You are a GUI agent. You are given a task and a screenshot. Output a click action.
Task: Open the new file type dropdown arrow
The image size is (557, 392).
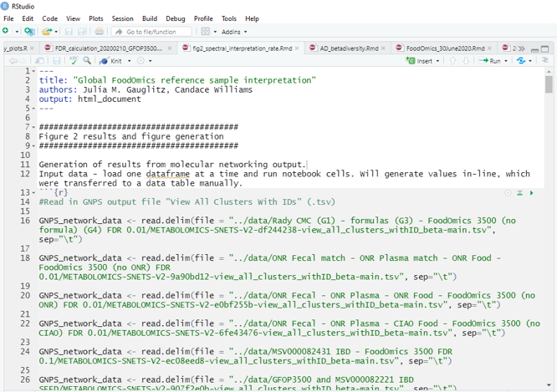click(x=17, y=32)
